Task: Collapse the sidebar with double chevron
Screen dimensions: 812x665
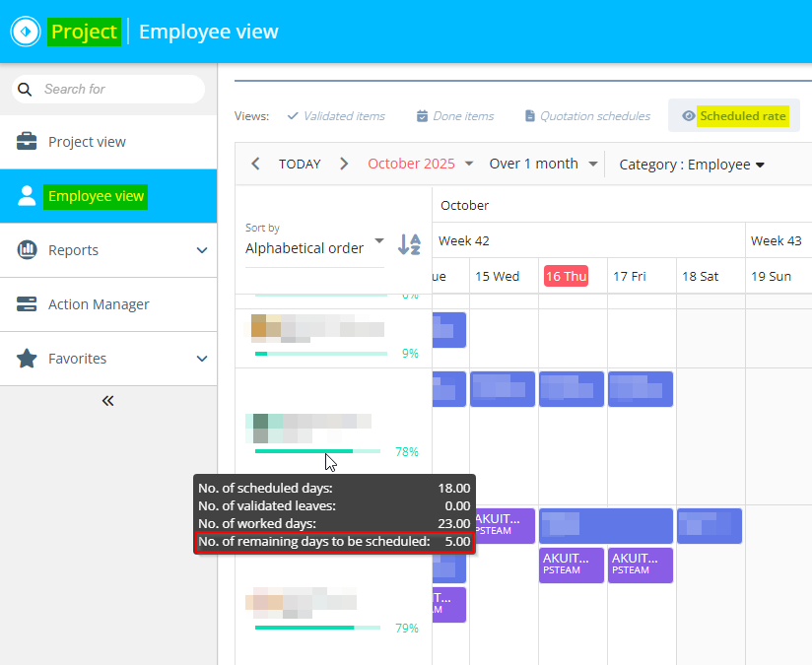Action: tap(108, 400)
